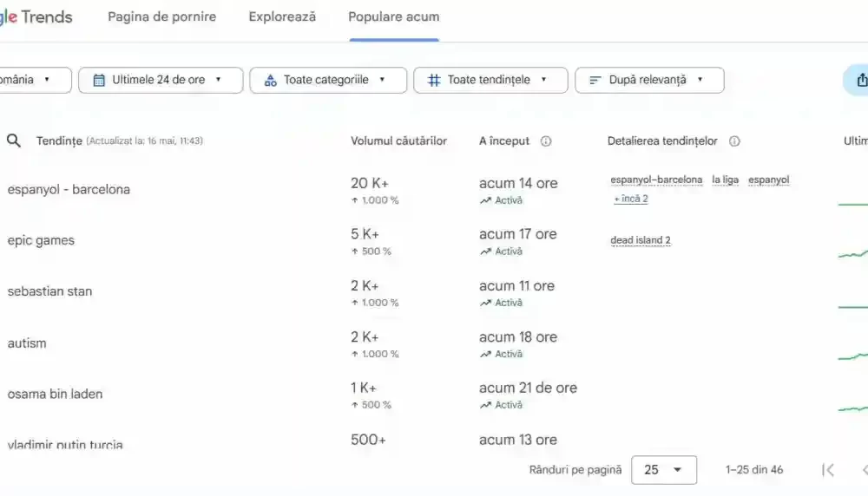Click the Rânduri pe pagină label

575,470
